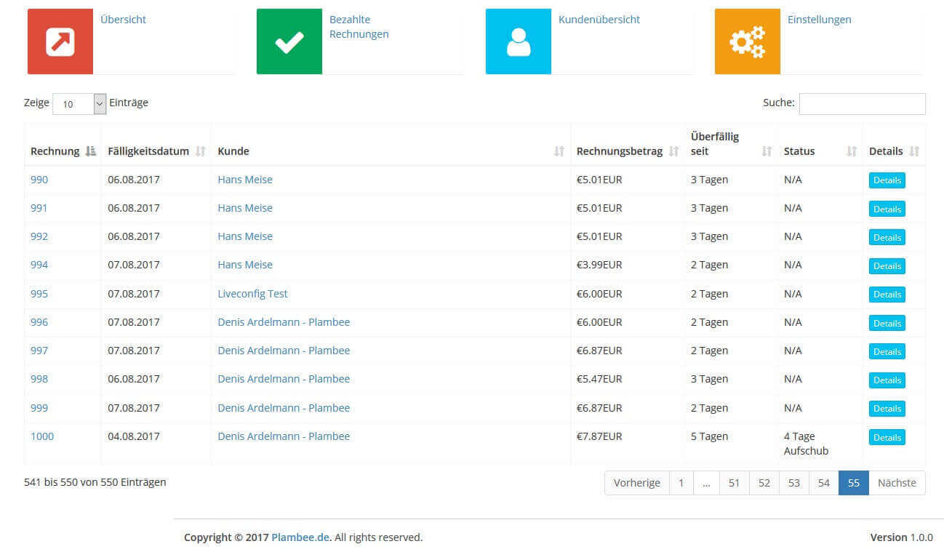Click the Nächste pagination button

(x=897, y=483)
